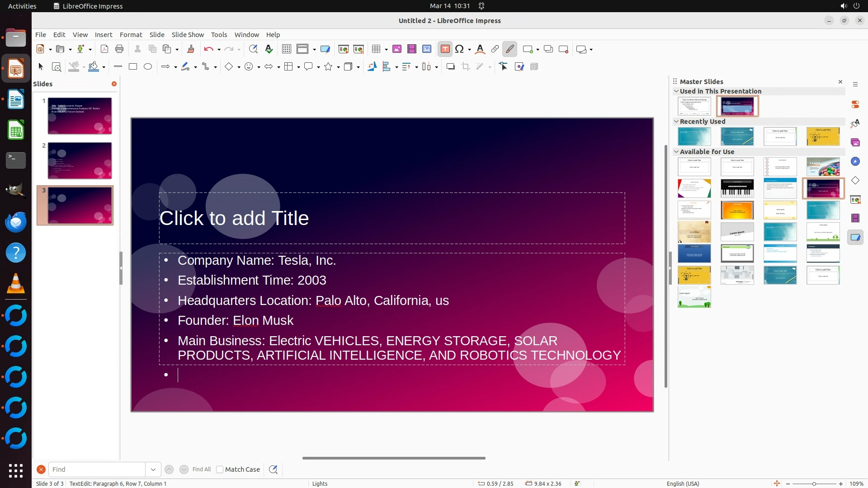Open the Find field dropdown arrow

pos(153,469)
